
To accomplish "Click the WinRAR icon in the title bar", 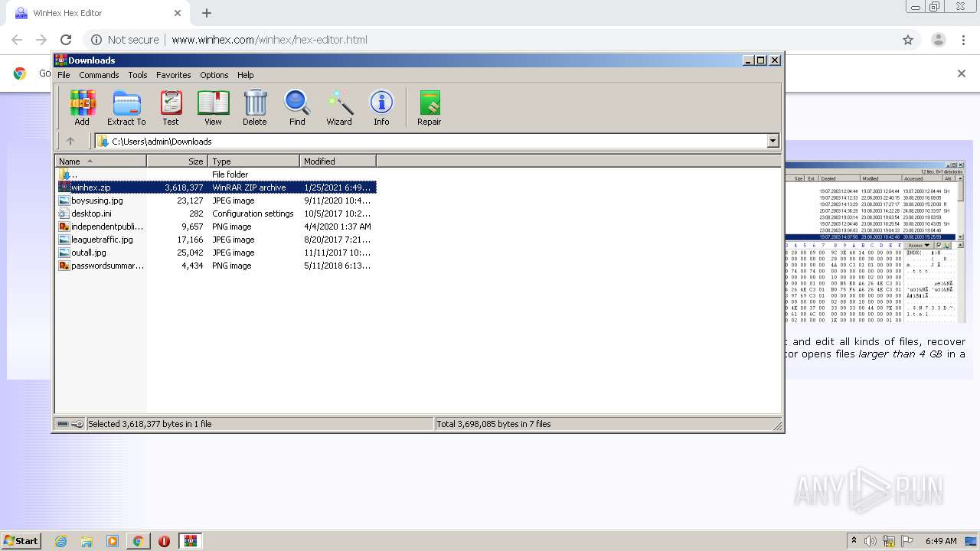I will click(x=61, y=60).
